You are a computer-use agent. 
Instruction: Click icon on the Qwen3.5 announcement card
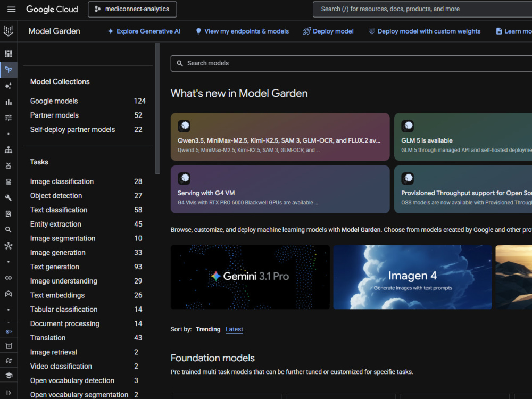184,126
